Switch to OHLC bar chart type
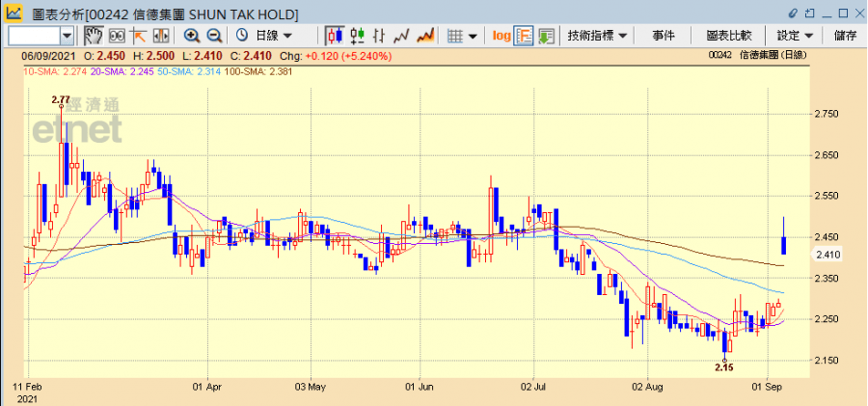Viewport: 868px width, 406px height. tap(380, 36)
